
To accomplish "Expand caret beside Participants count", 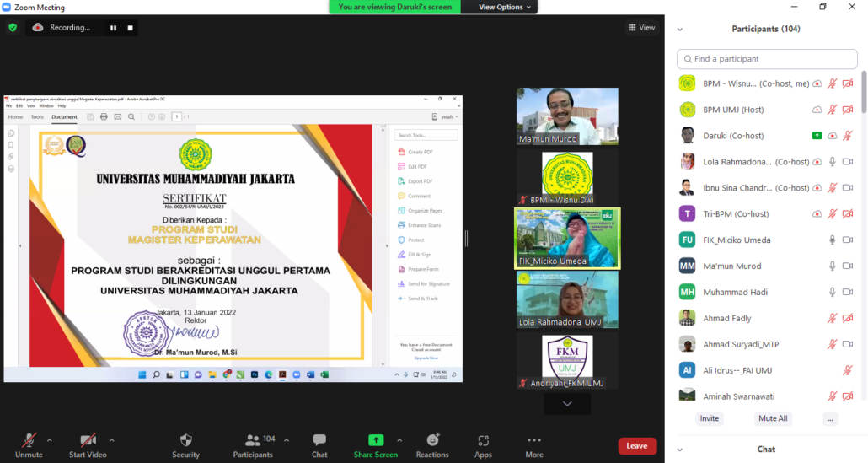I will [x=287, y=440].
